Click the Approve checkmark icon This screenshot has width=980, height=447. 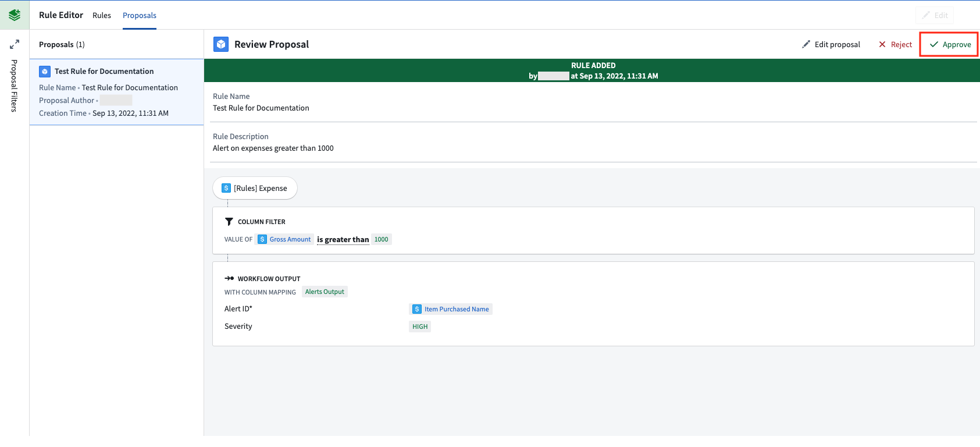[934, 44]
